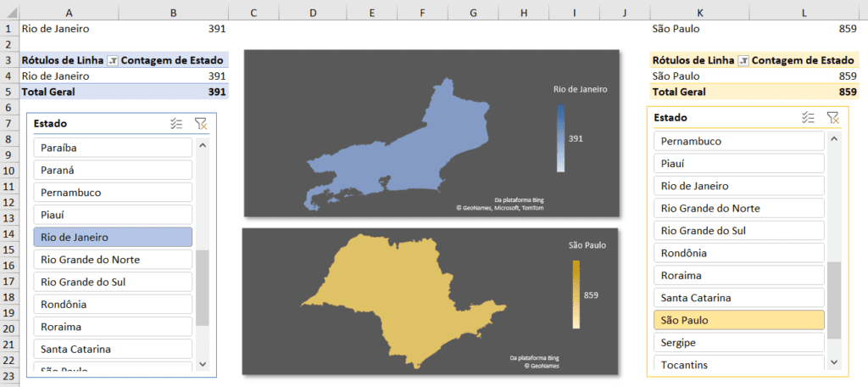Select Rio Grande do Sul in left slicer

(x=113, y=282)
